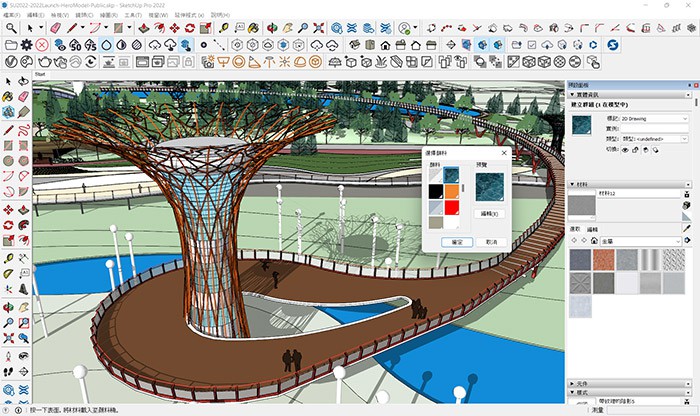This screenshot has width=700, height=416.
Task: Select the Eraser tool in top toolbar
Action: [57, 28]
